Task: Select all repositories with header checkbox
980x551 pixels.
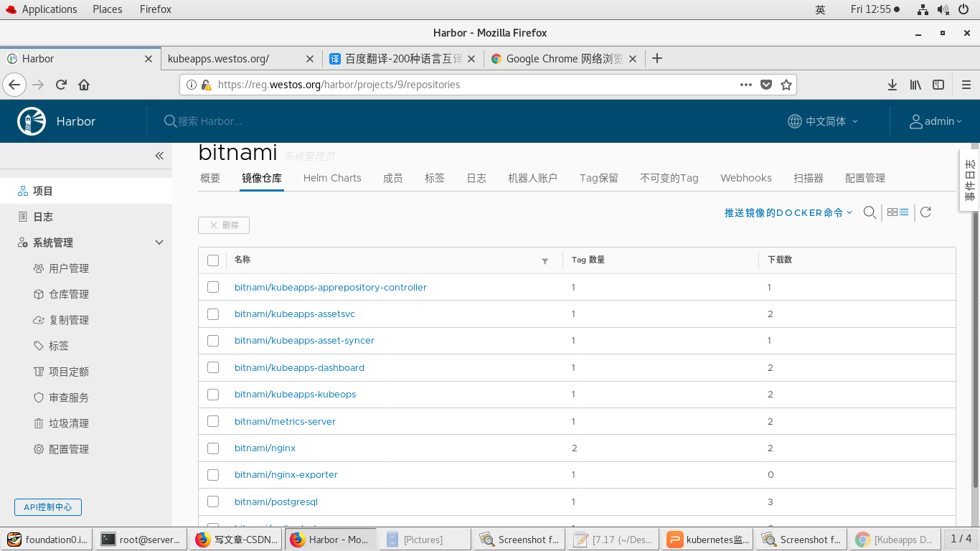Action: click(x=213, y=260)
